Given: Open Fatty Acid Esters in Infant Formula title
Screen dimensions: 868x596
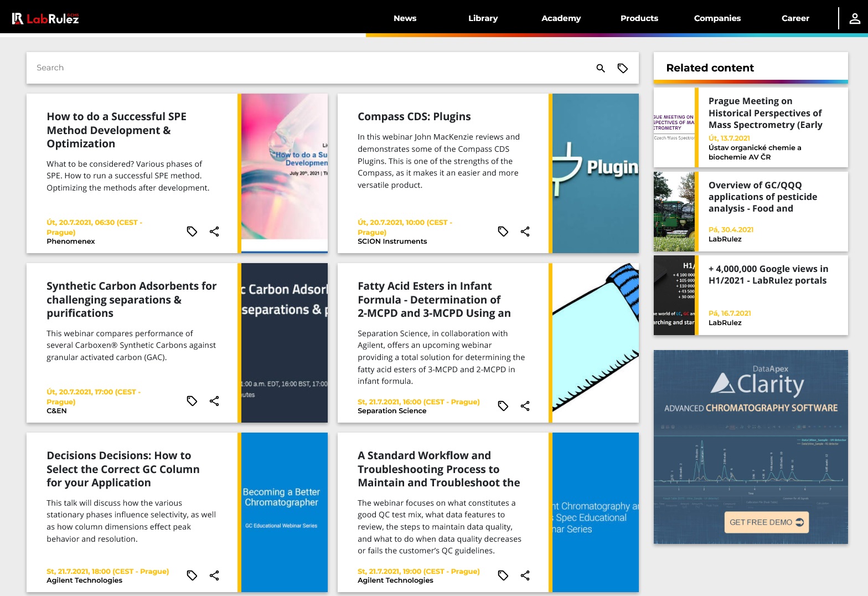Looking at the screenshot, I should tap(434, 300).
